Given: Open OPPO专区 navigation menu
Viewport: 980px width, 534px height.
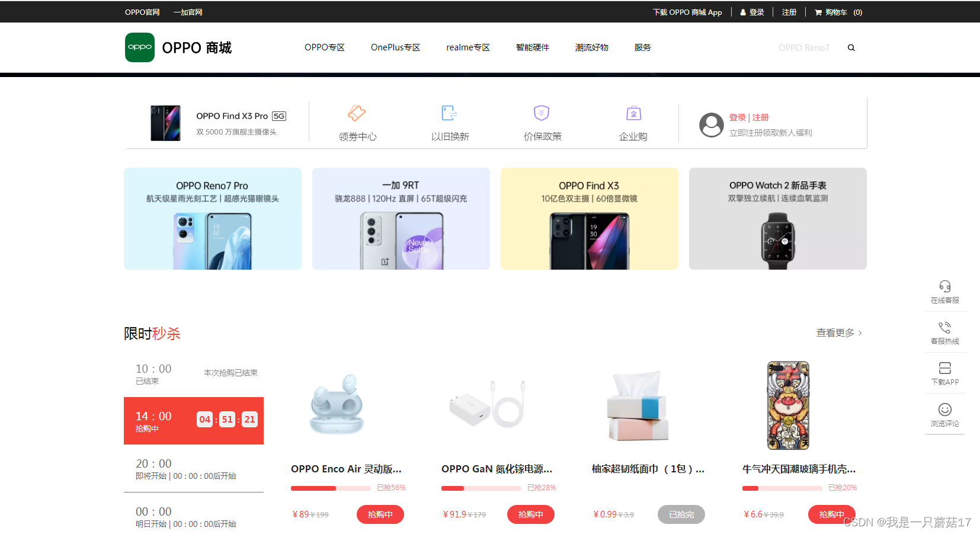Looking at the screenshot, I should click(325, 47).
